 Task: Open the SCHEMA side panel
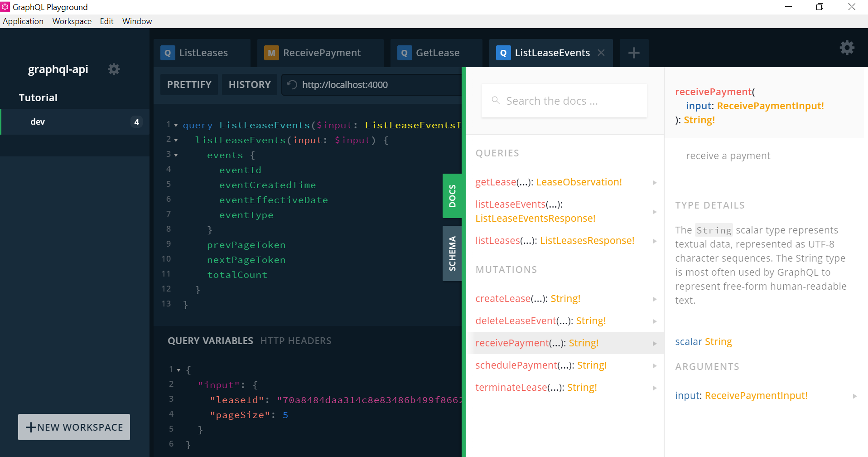[x=452, y=253]
